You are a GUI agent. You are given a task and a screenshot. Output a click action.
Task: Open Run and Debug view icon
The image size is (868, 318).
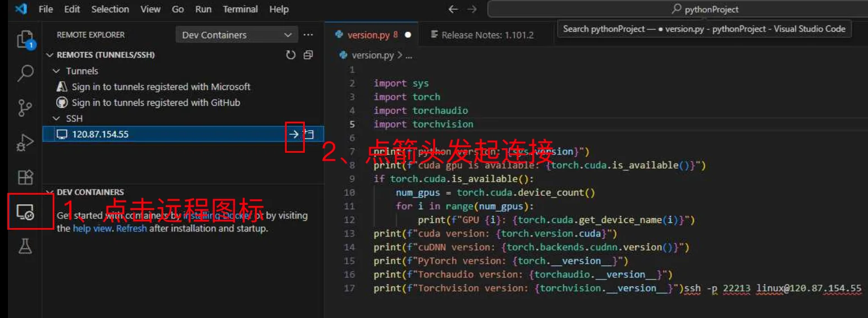[25, 143]
